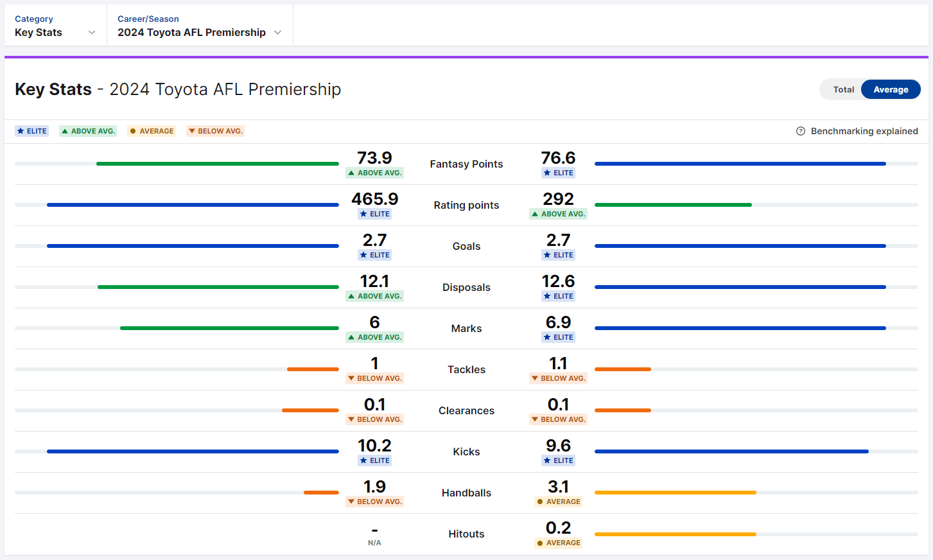Click the 0.2 Hitouts value

(x=558, y=528)
